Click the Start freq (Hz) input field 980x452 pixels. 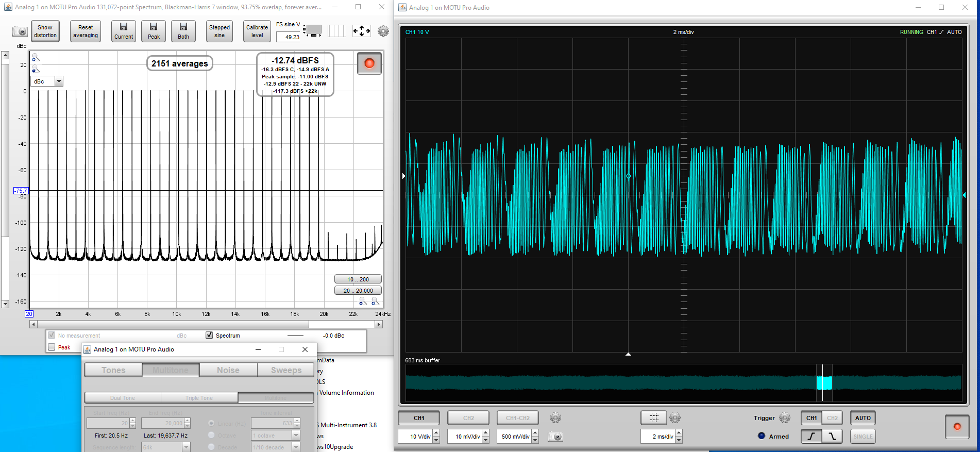click(108, 423)
